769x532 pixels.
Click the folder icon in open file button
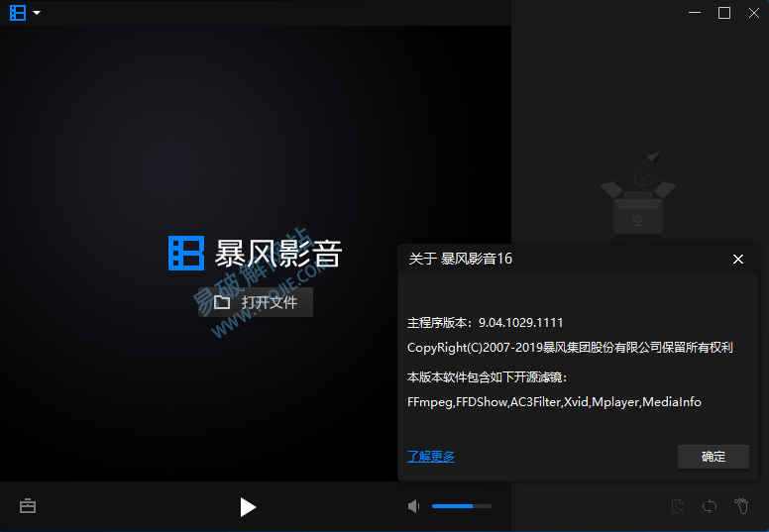point(222,302)
